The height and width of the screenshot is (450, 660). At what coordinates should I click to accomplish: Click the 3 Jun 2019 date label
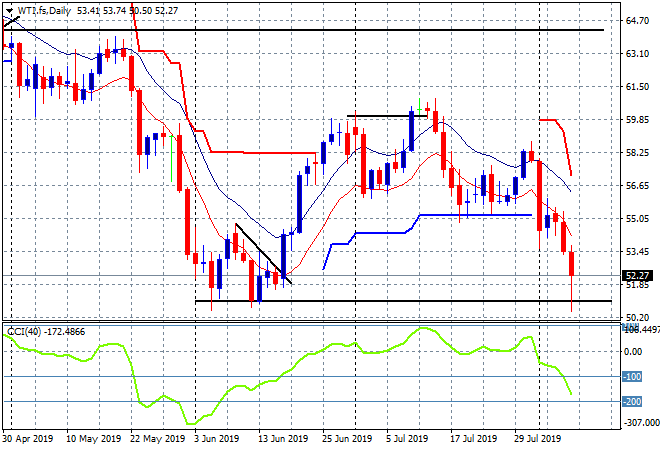point(216,439)
